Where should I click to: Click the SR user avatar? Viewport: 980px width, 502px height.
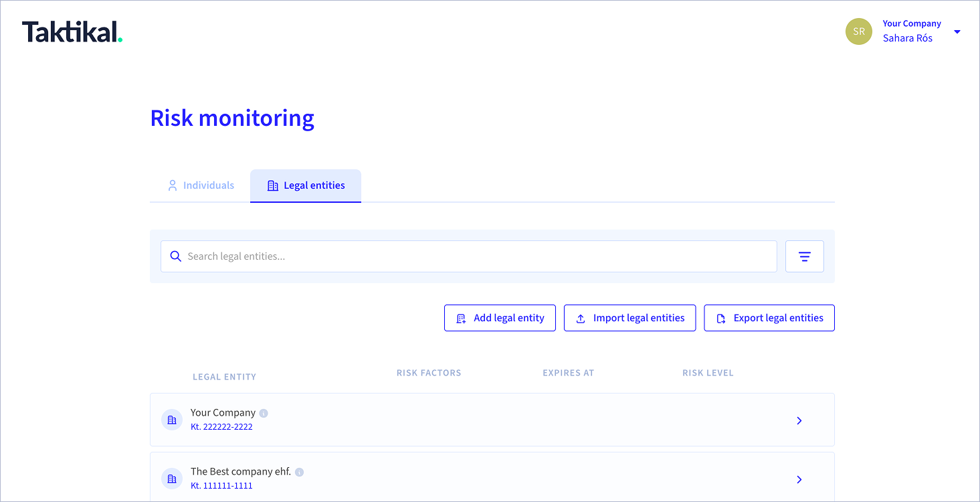pos(859,31)
